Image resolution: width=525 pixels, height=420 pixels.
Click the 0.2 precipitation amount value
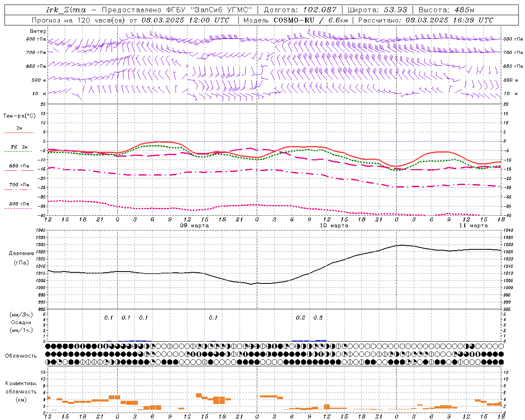pyautogui.click(x=301, y=318)
